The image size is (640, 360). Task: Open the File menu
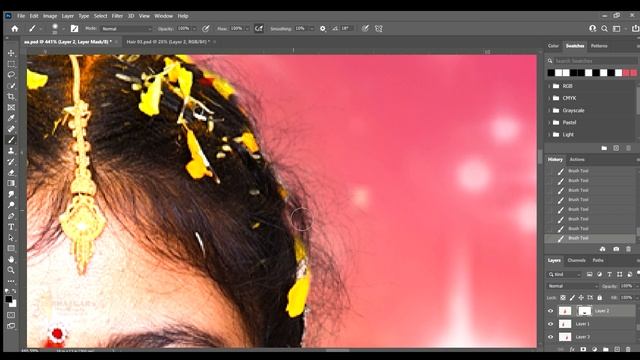pyautogui.click(x=21, y=16)
